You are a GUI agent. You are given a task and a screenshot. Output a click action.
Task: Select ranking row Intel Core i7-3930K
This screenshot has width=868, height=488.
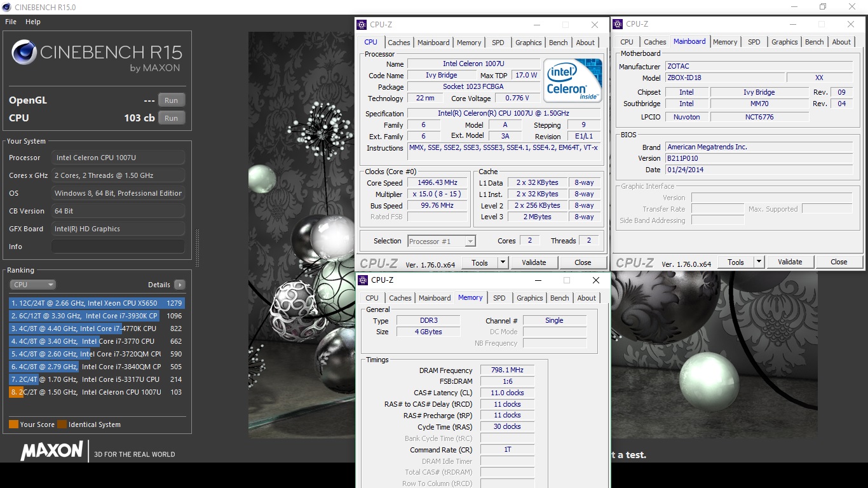click(x=97, y=316)
